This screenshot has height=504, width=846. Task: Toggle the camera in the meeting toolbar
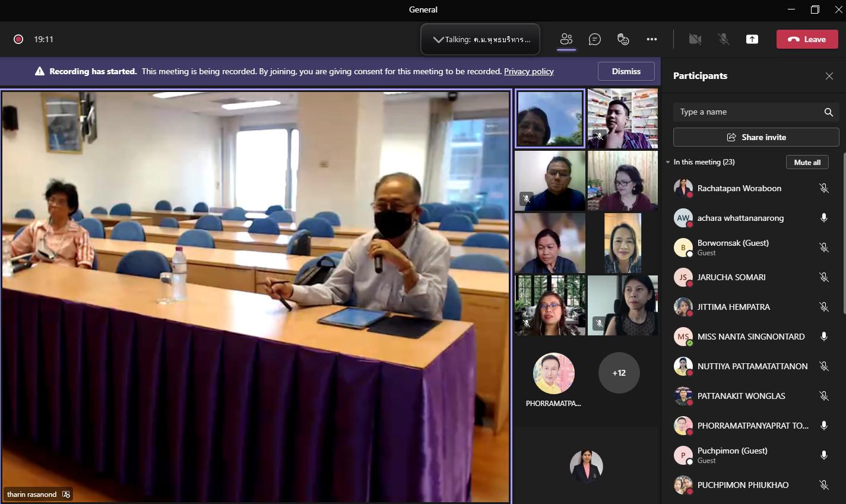695,39
